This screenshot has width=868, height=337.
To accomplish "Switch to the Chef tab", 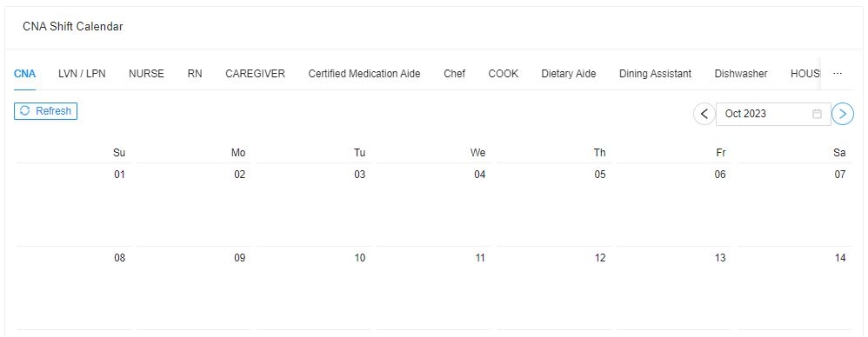I will [455, 74].
